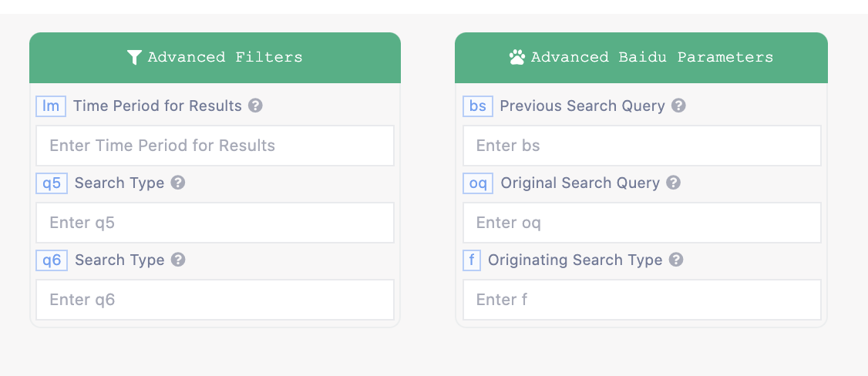Open help icon beside Previous Search Query

coord(678,106)
